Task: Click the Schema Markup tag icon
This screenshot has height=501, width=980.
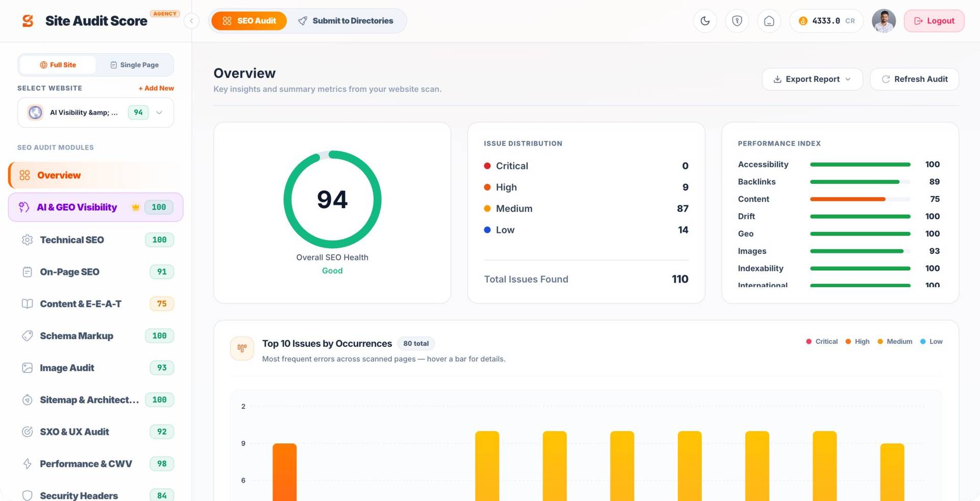Action: pyautogui.click(x=28, y=336)
